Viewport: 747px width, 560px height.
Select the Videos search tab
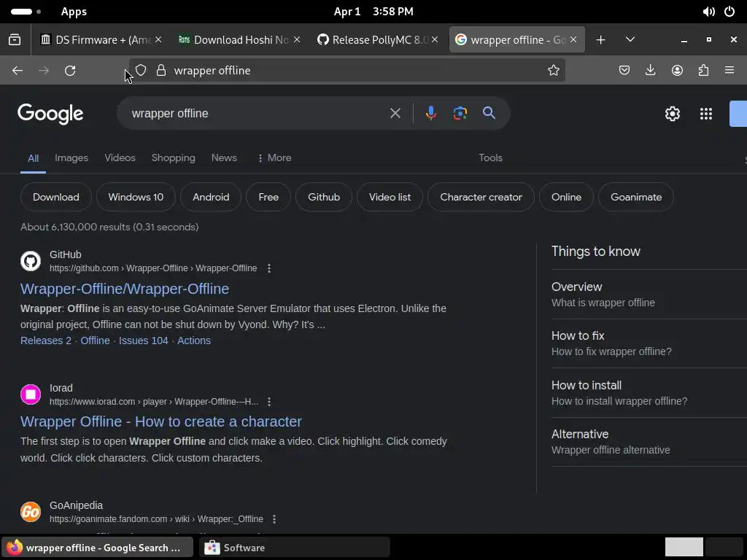tap(120, 157)
